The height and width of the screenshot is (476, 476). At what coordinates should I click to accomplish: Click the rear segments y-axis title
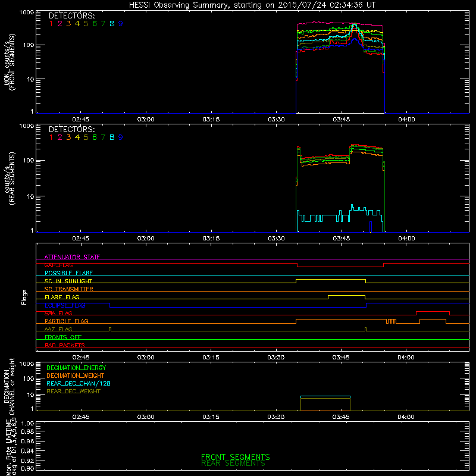click(9, 179)
